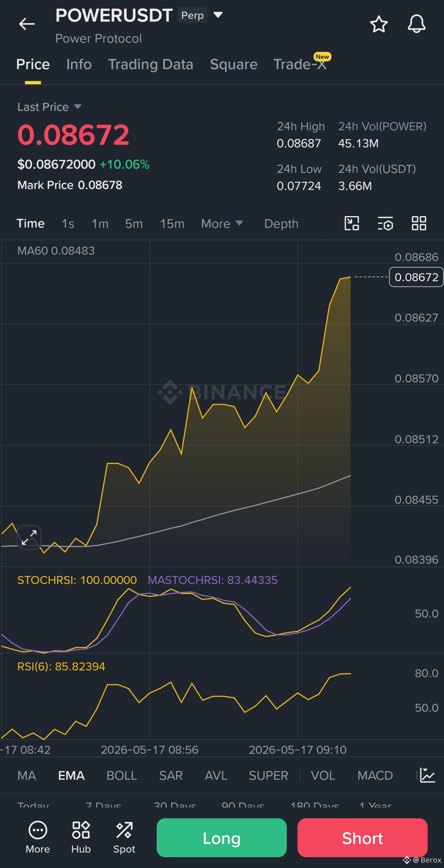The image size is (444, 868).
Task: Tap the back arrow icon
Action: (x=27, y=24)
